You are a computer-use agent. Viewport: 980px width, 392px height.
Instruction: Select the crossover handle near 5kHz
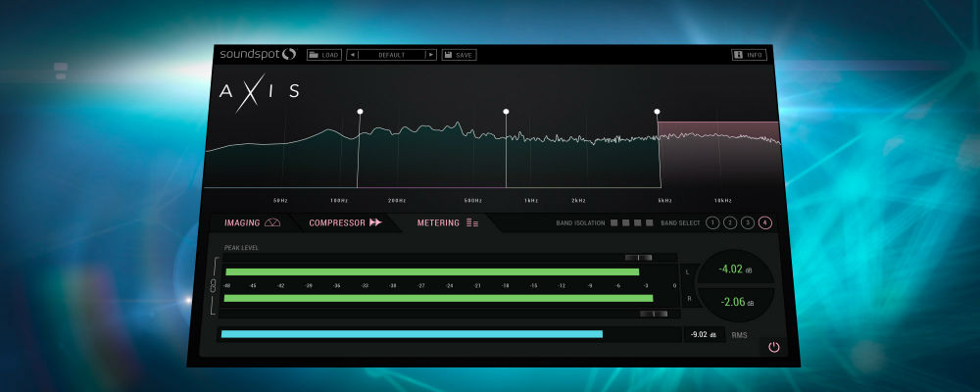(x=657, y=112)
